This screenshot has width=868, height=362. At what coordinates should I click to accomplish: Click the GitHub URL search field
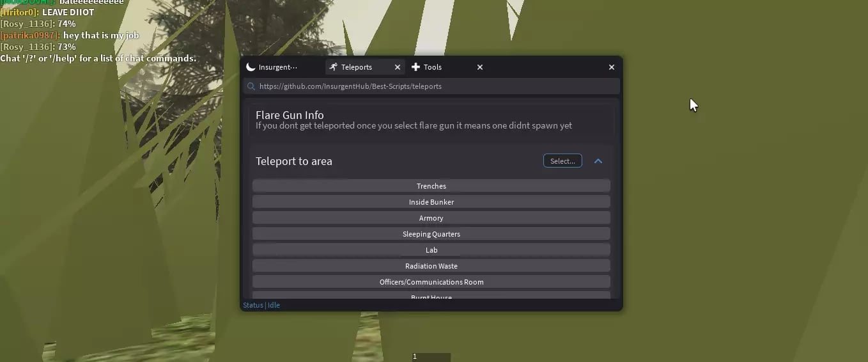[x=431, y=86]
